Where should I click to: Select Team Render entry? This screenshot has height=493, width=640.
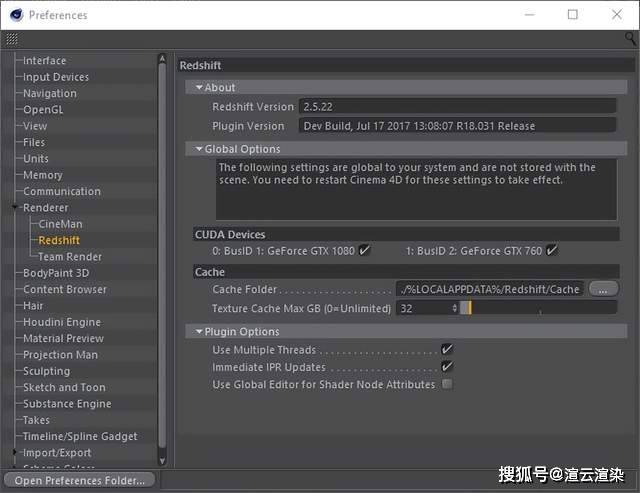click(x=70, y=257)
